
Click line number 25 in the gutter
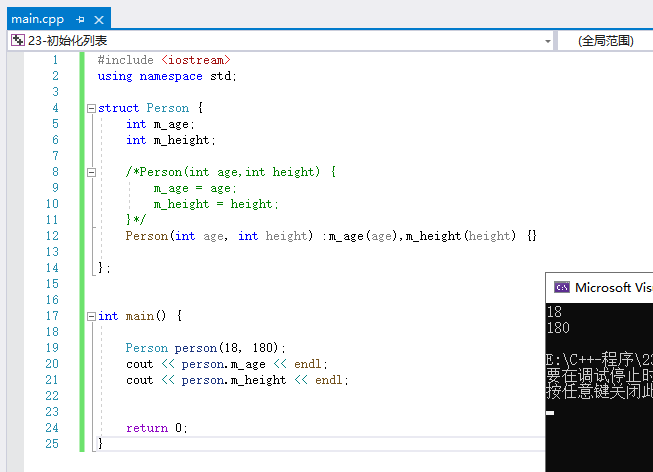[52, 444]
